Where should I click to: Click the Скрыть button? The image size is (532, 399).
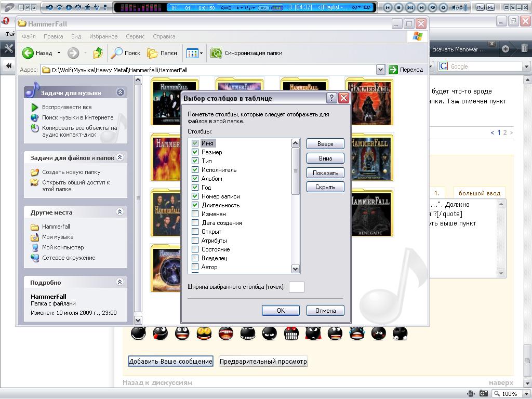pos(325,187)
